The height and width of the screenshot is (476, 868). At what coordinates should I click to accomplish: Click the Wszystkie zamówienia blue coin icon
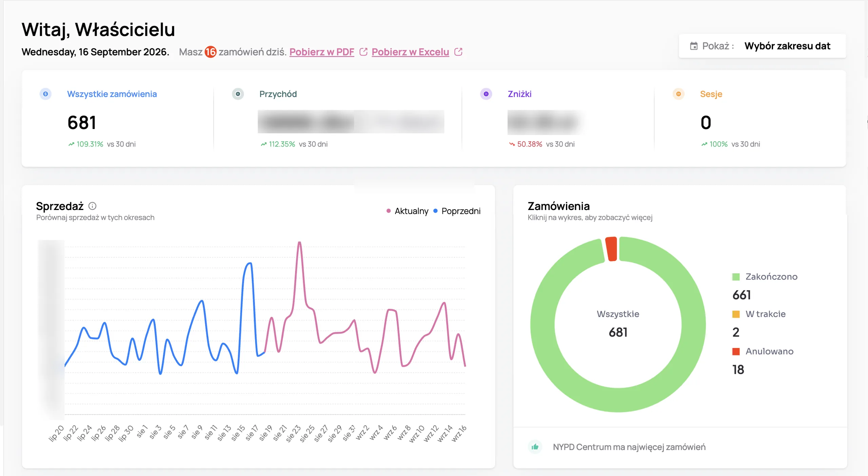tap(45, 94)
